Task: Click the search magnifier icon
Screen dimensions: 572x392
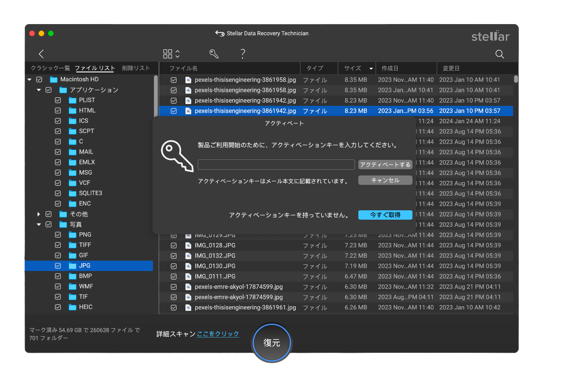Action: point(500,54)
